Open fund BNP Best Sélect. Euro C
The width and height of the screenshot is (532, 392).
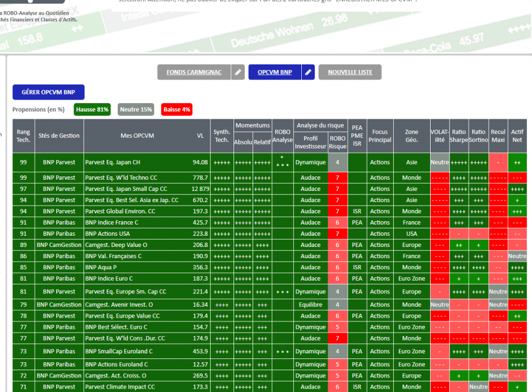coord(116,327)
